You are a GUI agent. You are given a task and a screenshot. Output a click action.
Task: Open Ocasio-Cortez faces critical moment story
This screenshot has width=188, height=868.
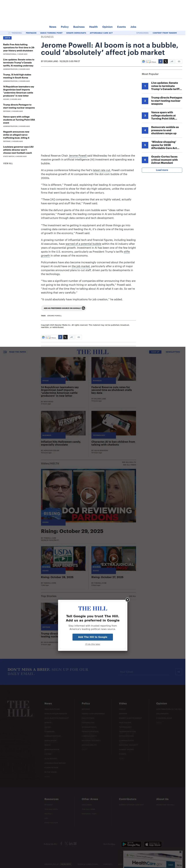click(x=164, y=160)
